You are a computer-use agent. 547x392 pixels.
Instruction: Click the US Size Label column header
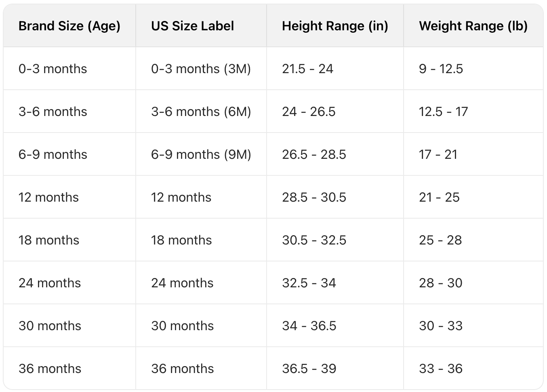[192, 26]
